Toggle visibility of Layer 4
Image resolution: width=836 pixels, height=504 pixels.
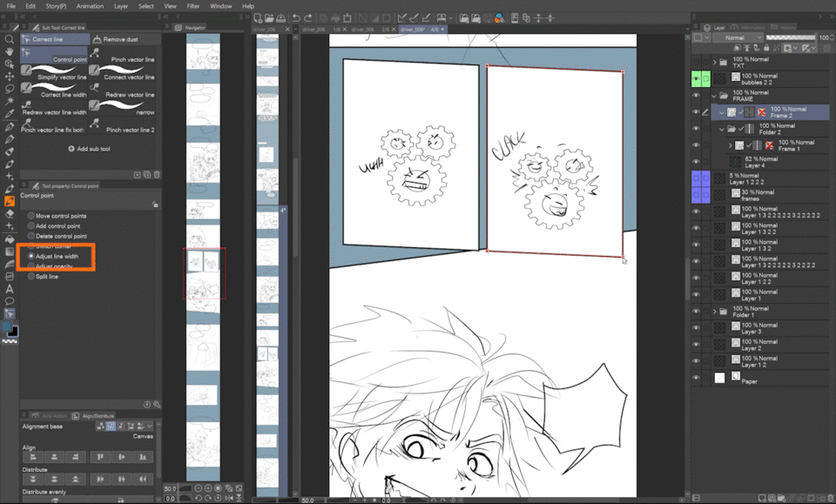coord(696,161)
